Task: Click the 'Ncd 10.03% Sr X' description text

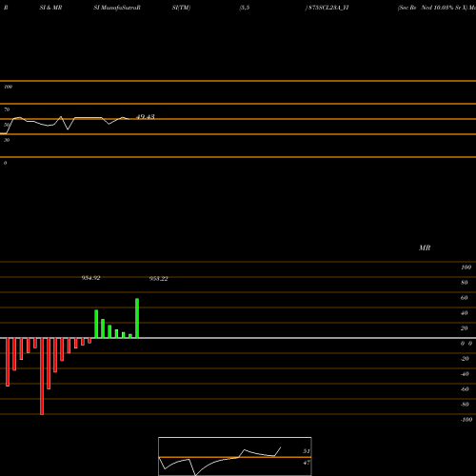Action: coord(444,8)
